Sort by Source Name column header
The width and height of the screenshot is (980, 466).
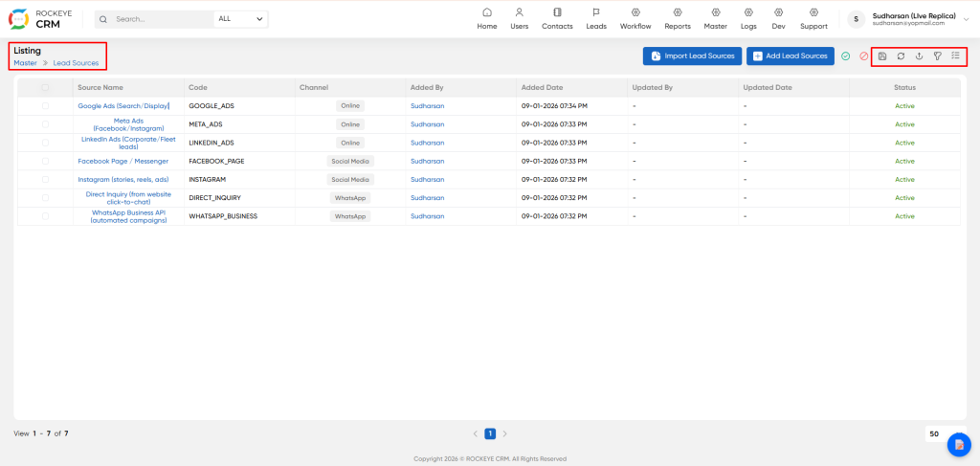(100, 87)
